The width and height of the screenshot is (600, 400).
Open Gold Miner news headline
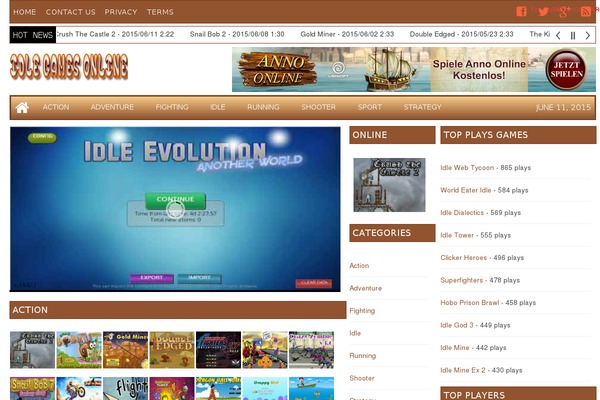[x=347, y=34]
